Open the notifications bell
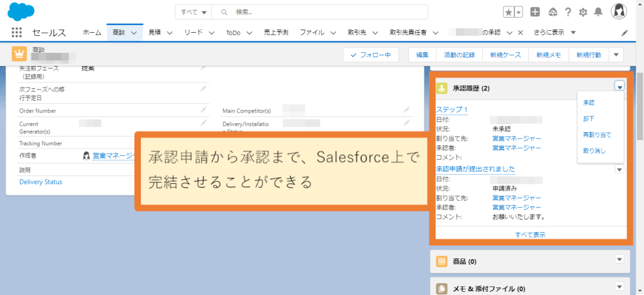This screenshot has height=295, width=644. pyautogui.click(x=598, y=12)
